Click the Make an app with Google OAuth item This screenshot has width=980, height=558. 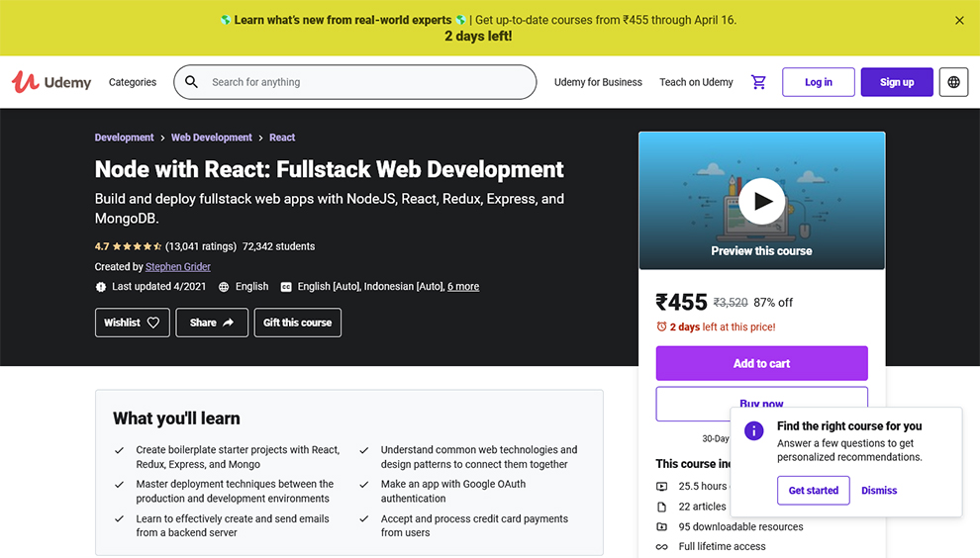tap(453, 491)
